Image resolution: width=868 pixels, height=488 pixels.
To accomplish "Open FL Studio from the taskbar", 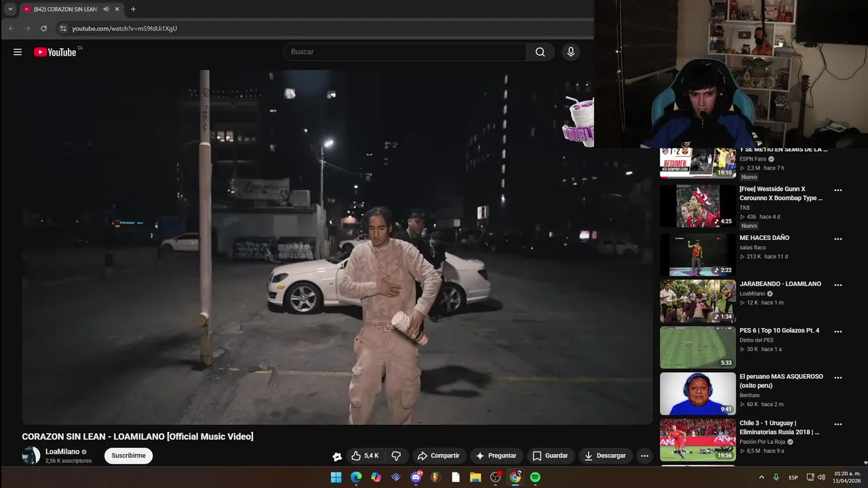I will coord(436,477).
